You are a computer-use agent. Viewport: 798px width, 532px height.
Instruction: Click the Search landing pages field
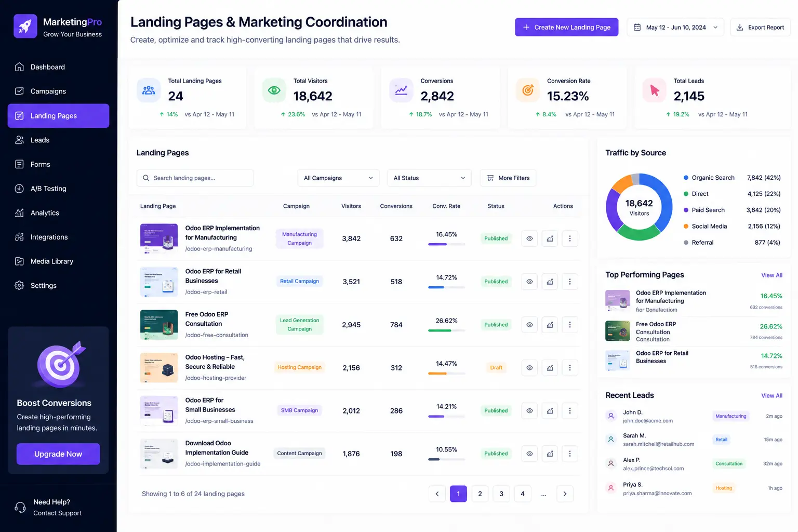click(195, 178)
